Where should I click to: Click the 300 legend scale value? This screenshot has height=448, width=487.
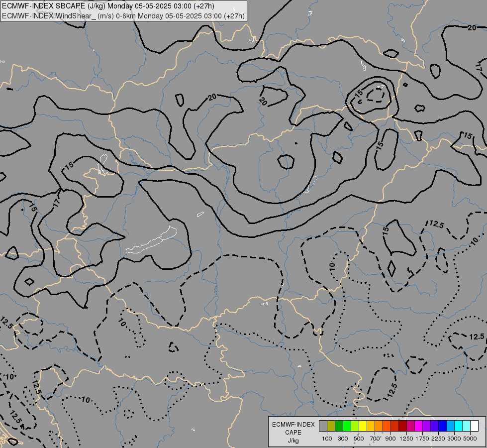pos(343,439)
